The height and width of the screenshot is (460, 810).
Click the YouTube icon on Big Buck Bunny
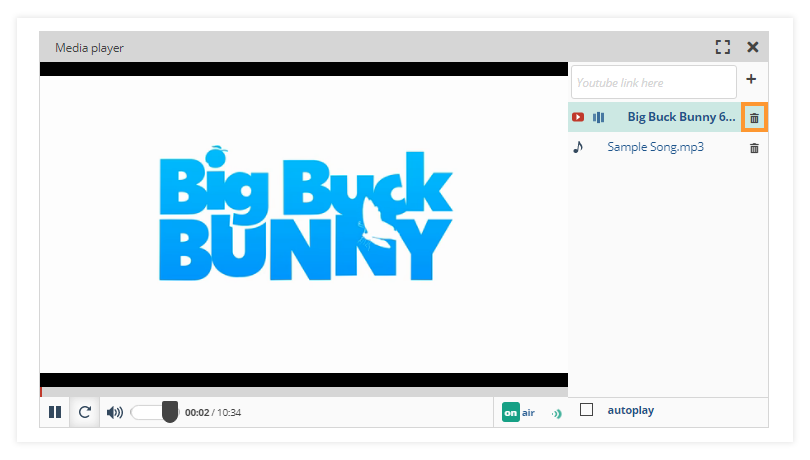click(578, 117)
